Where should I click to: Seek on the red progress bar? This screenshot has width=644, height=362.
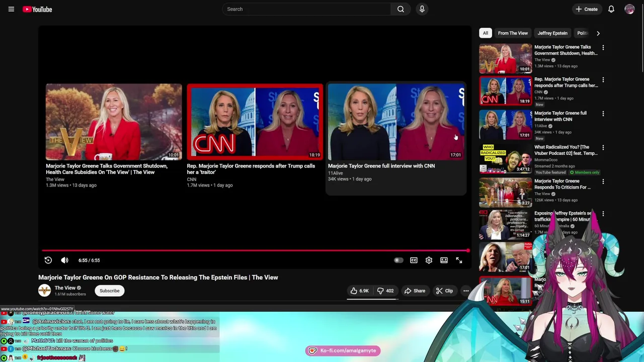(x=256, y=250)
